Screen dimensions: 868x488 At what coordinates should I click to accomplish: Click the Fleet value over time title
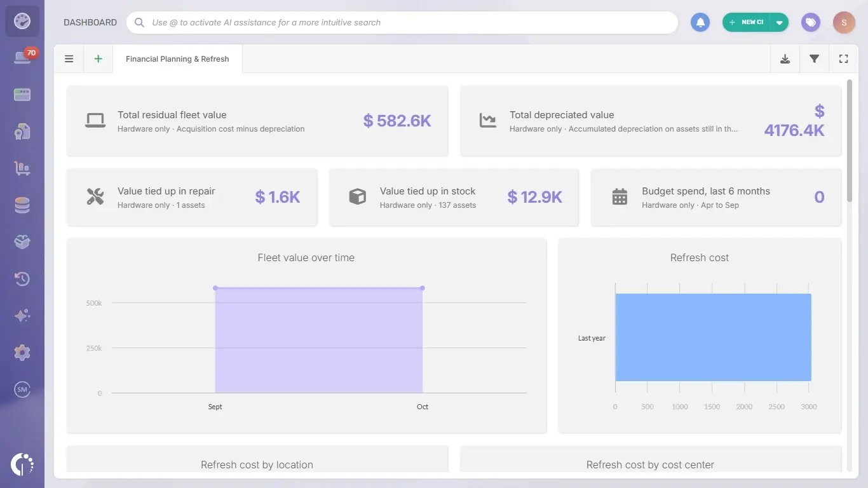306,257
